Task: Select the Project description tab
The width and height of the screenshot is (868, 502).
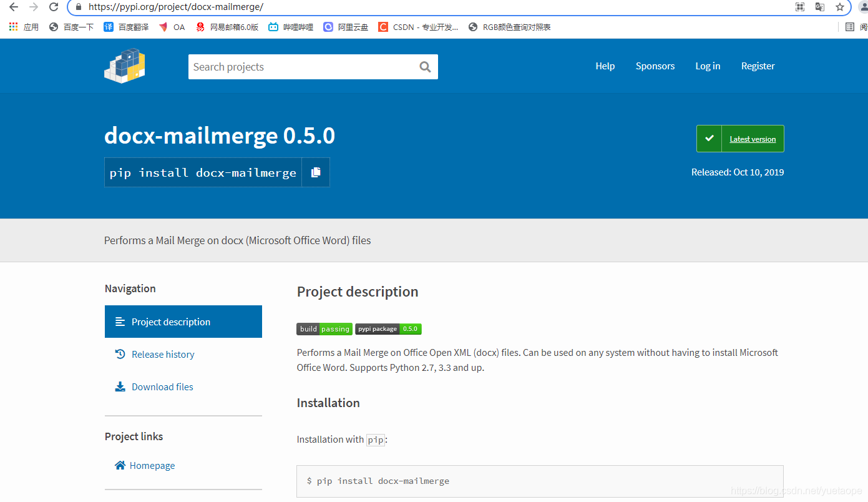Action: click(x=183, y=322)
